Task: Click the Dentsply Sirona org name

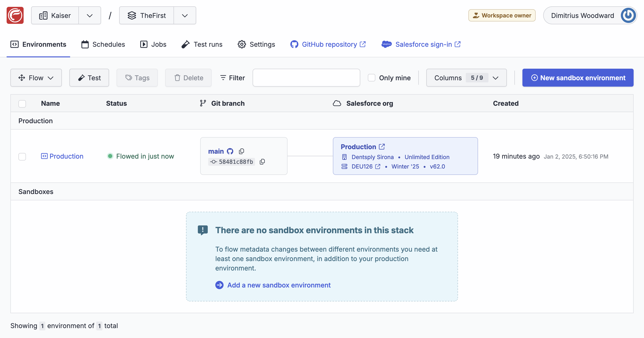Action: [x=373, y=157]
